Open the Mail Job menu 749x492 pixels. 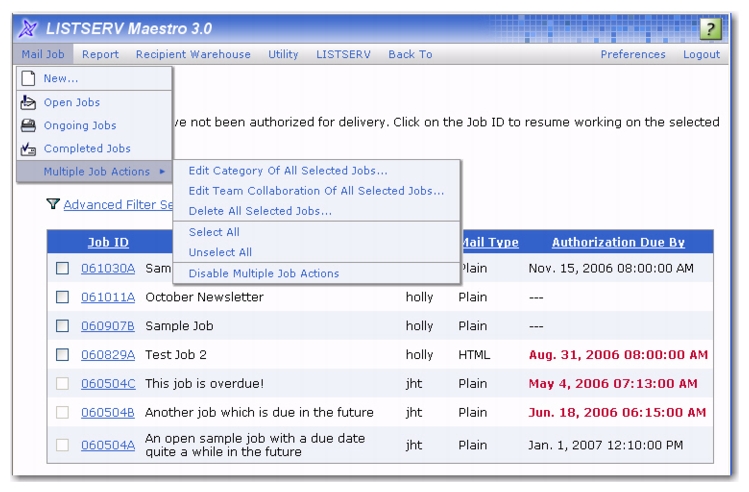tap(43, 54)
